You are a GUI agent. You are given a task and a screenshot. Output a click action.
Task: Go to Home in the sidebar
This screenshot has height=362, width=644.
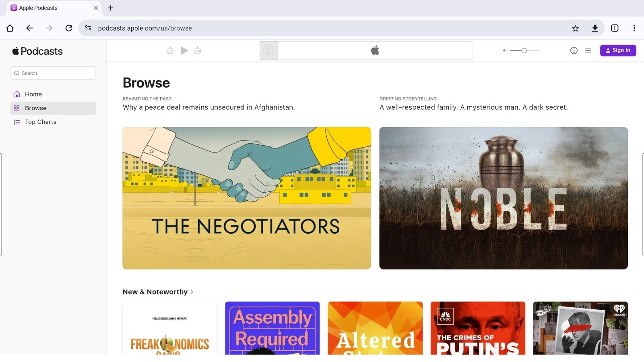click(33, 94)
